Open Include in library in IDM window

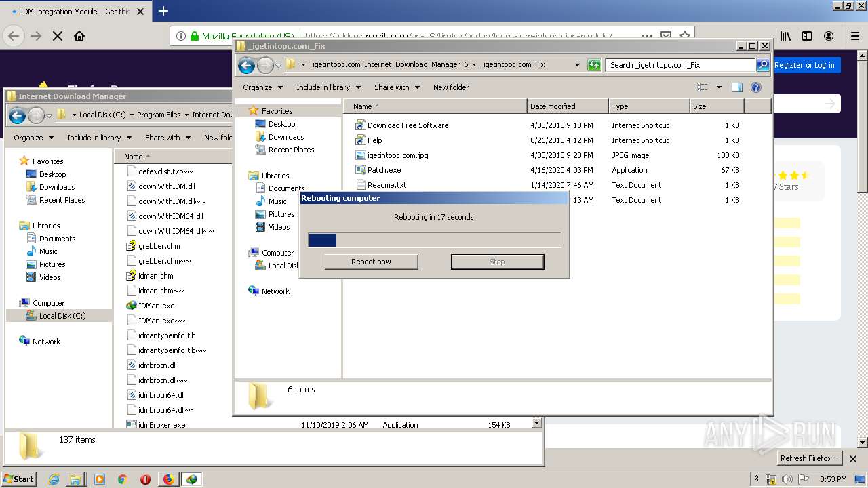[99, 138]
